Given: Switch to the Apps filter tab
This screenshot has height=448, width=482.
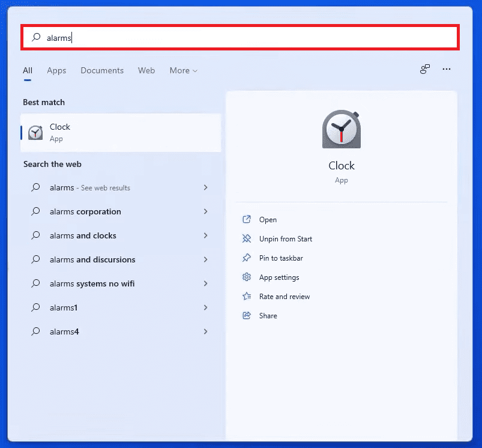Looking at the screenshot, I should [x=56, y=71].
